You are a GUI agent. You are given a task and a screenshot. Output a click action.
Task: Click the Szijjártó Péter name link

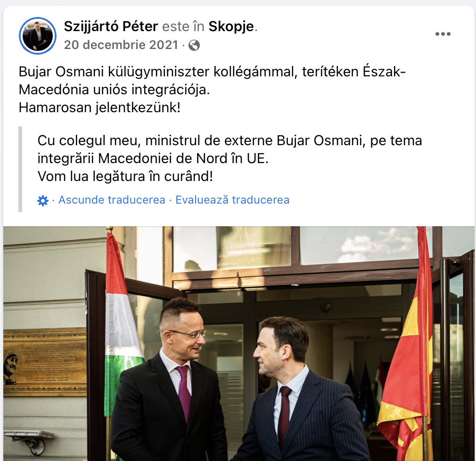[111, 26]
